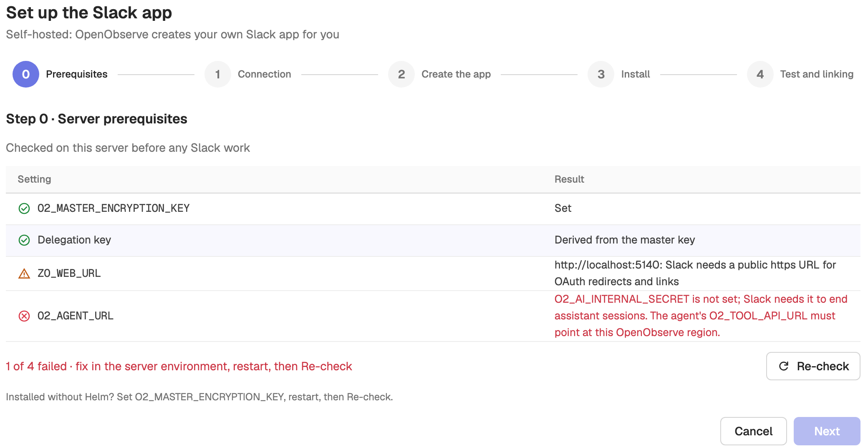Click the Delegation key setting name
The image size is (868, 447).
point(74,240)
